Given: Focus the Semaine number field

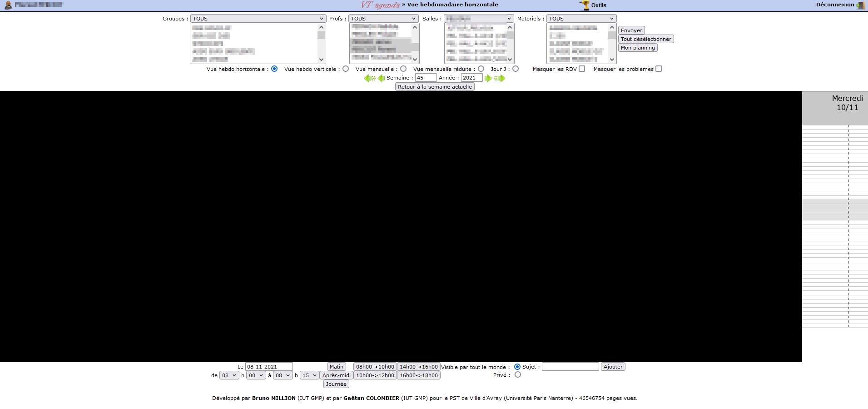Looking at the screenshot, I should point(426,78).
